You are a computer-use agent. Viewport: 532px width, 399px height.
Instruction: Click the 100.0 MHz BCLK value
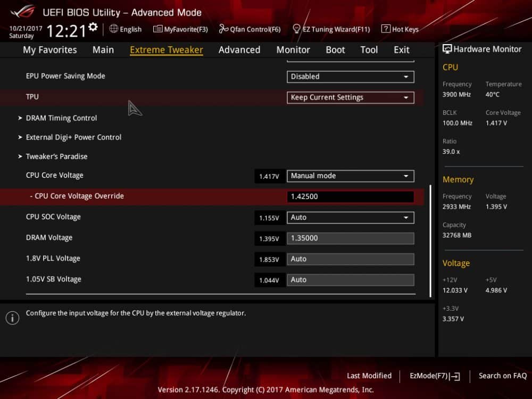(x=458, y=123)
